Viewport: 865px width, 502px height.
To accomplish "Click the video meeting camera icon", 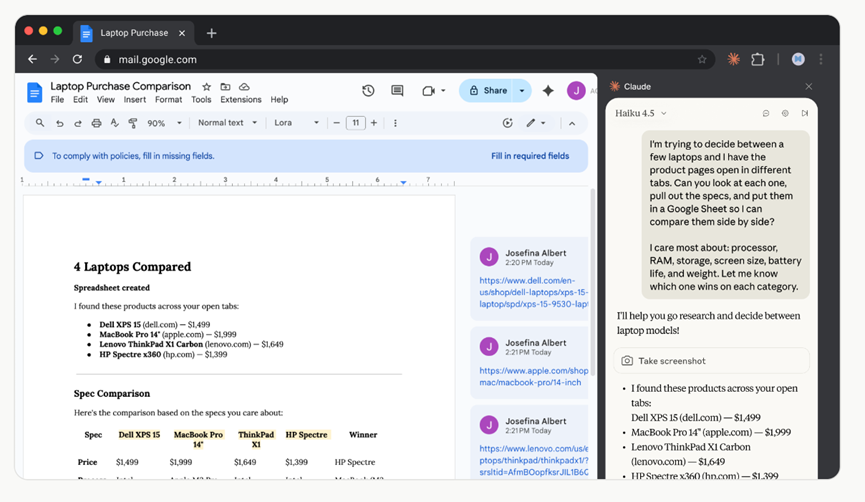I will coord(428,90).
